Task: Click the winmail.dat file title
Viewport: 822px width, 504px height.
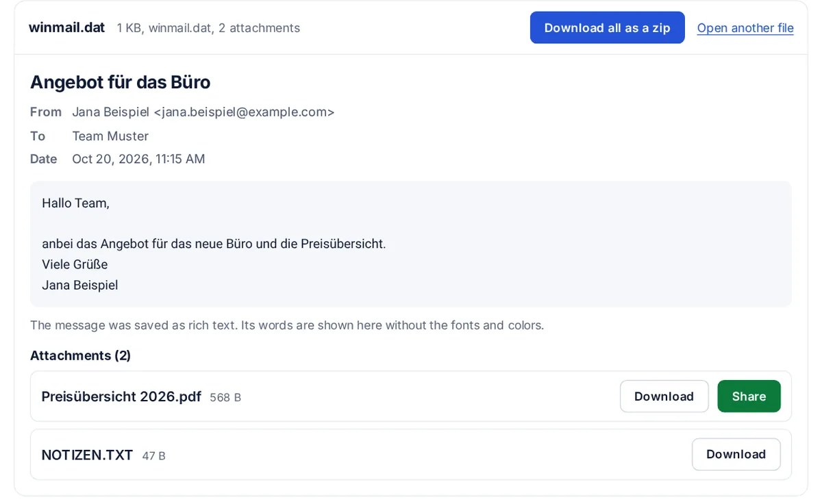Action: coord(66,27)
